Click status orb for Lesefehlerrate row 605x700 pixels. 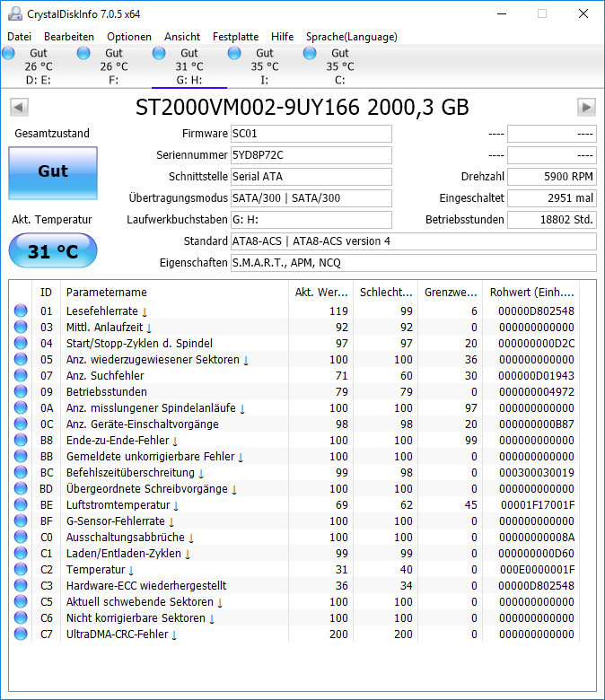[21, 311]
